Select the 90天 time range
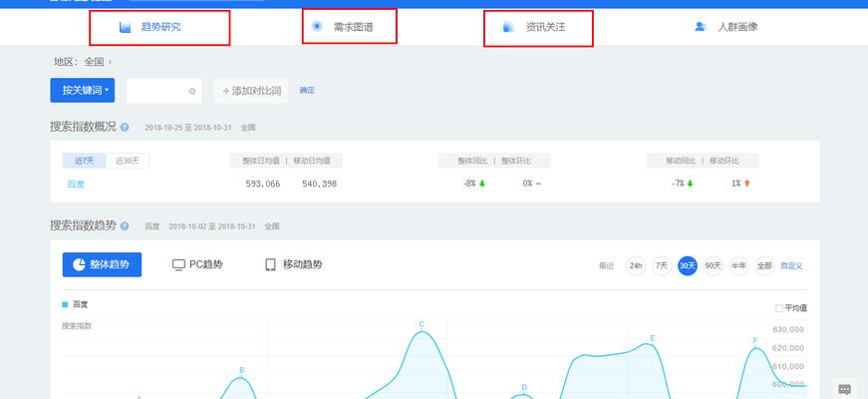 713,266
